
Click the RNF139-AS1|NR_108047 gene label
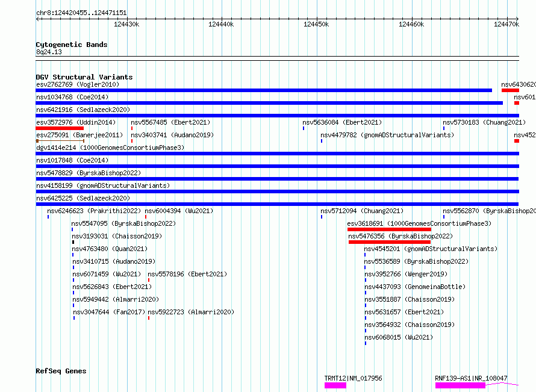[x=471, y=378]
